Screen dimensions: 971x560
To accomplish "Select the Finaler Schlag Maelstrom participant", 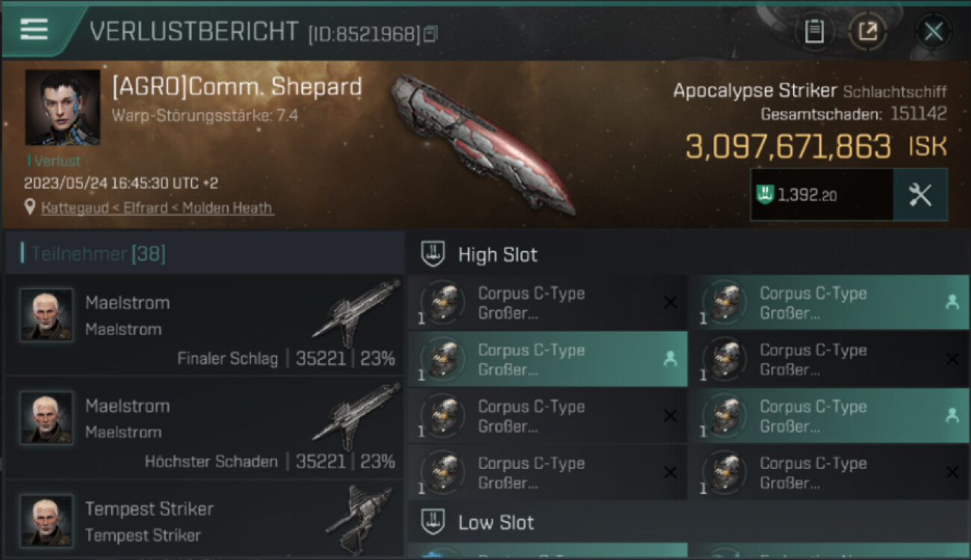I will pyautogui.click(x=204, y=326).
